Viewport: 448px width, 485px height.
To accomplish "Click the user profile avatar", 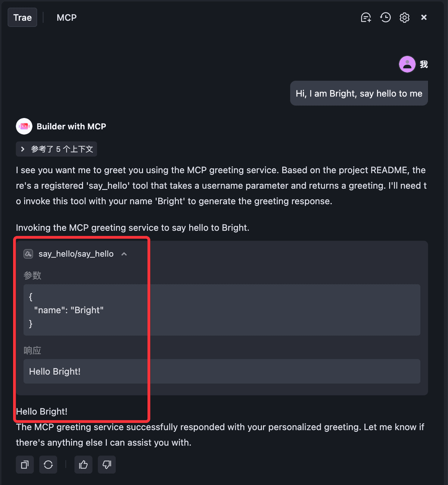I will point(407,64).
